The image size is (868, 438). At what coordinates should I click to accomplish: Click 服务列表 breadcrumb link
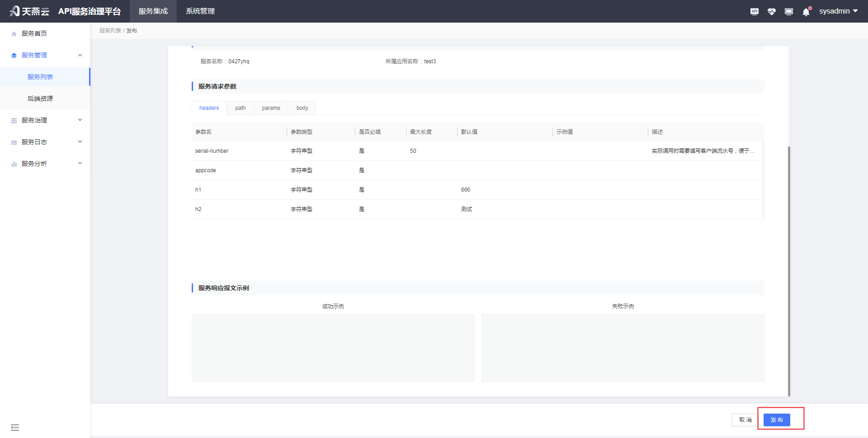[110, 31]
